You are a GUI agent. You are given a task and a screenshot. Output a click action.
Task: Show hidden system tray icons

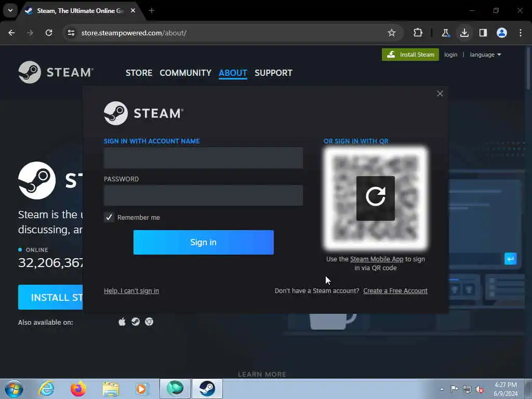(x=442, y=389)
